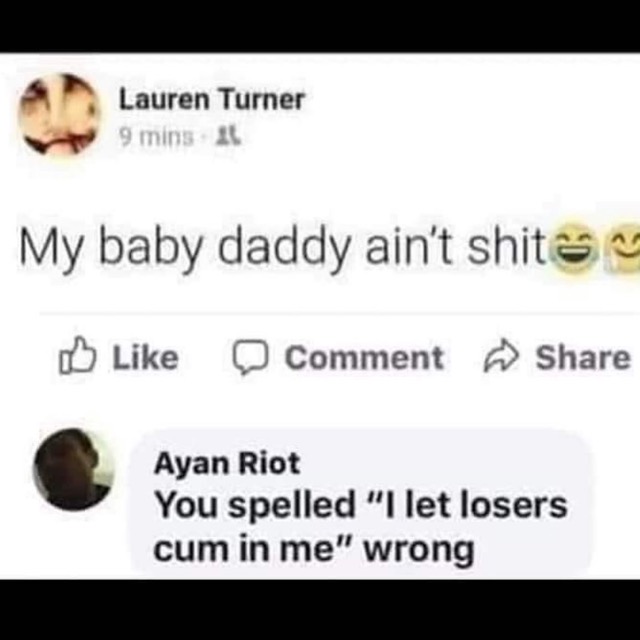The image size is (640, 640).
Task: Click the gray divider line under post
Action: tap(340, 314)
